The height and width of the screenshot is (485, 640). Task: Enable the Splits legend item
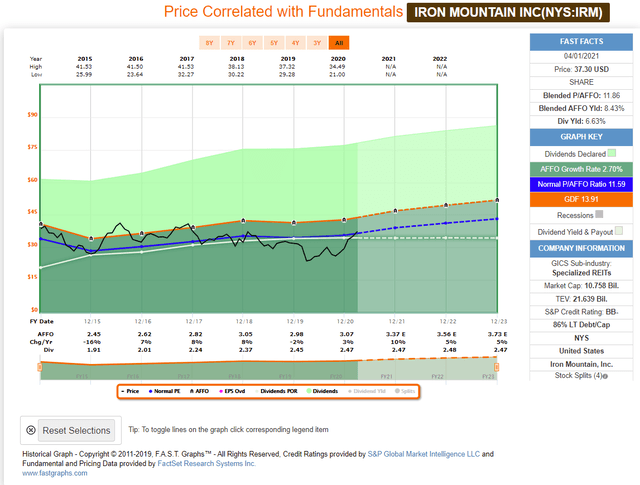point(405,391)
